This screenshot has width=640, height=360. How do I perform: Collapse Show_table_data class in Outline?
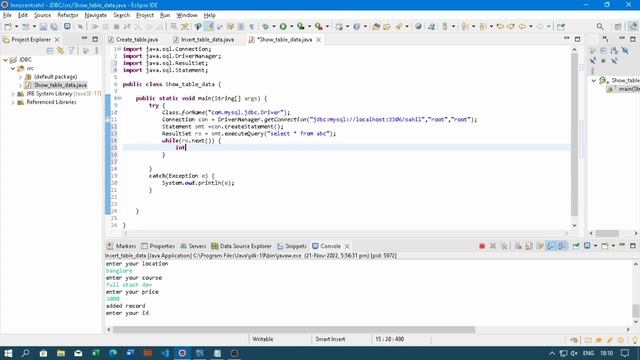point(594,81)
